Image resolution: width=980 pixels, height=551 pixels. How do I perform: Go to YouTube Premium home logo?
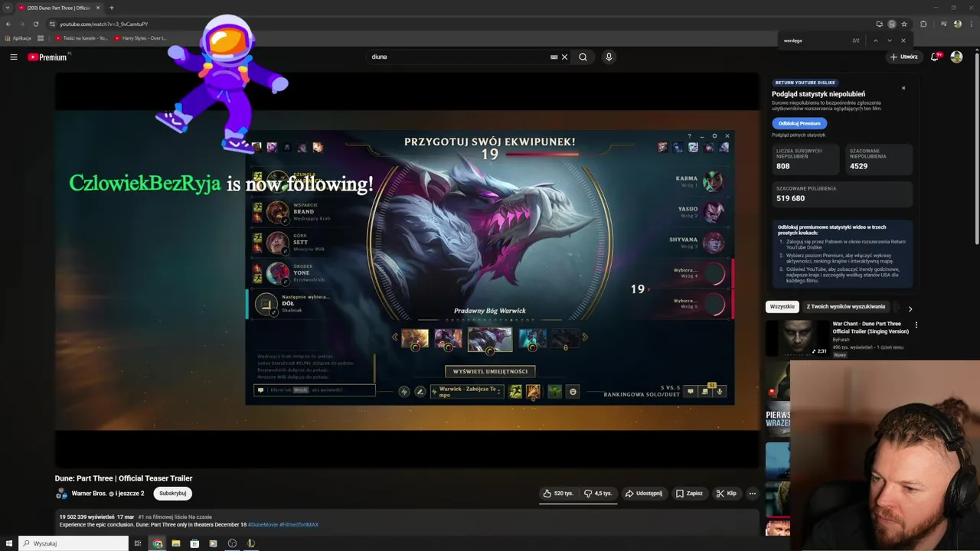47,57
